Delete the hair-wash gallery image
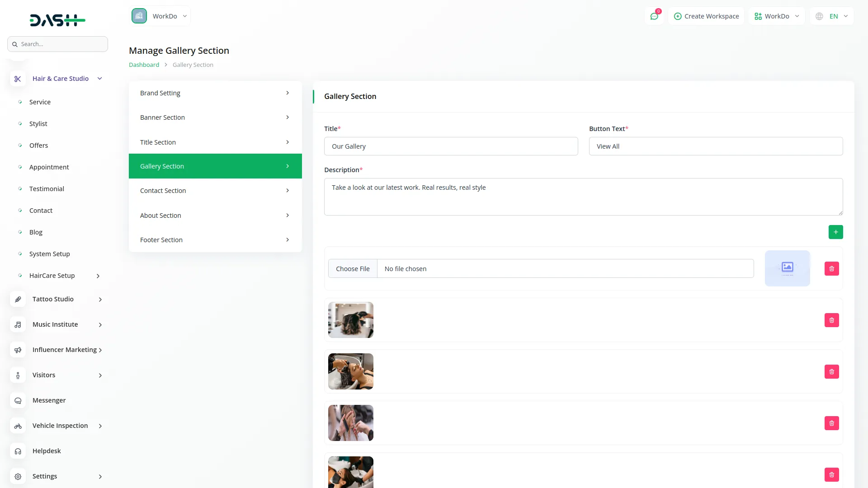The height and width of the screenshot is (488, 868). coord(831,371)
